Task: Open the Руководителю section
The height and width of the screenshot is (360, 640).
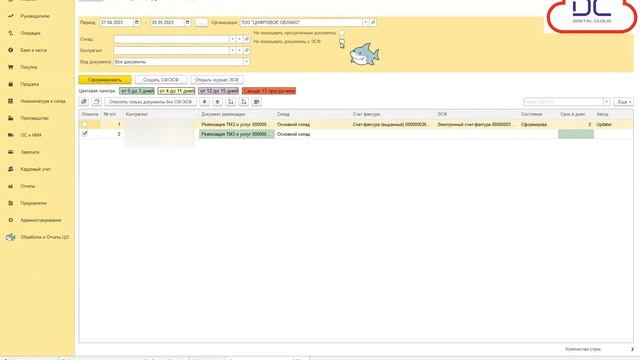Action: pos(35,16)
